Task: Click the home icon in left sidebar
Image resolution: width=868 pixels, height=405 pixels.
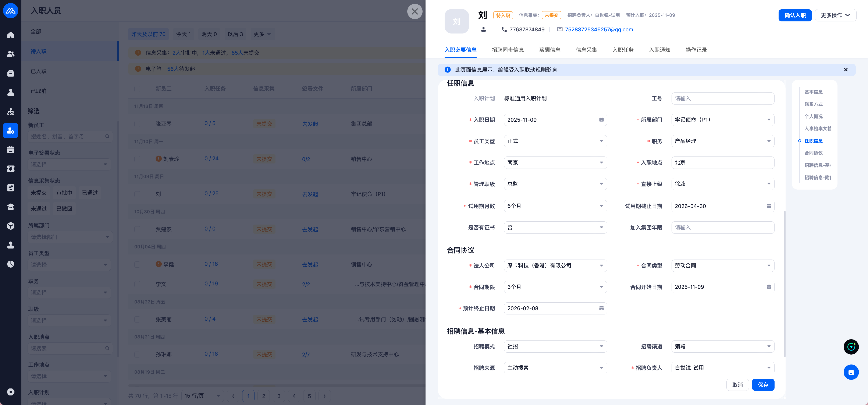Action: point(11,35)
